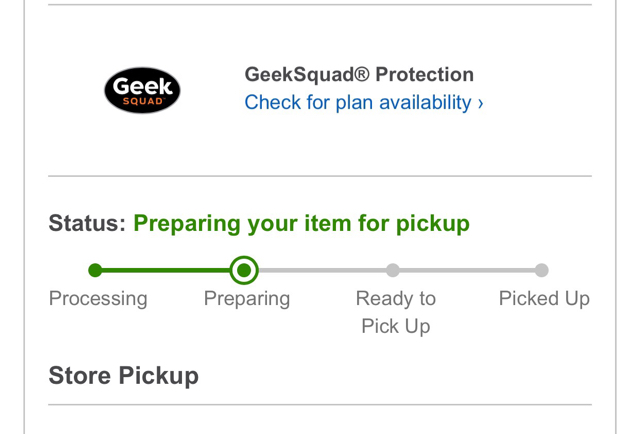The height and width of the screenshot is (434, 640).
Task: Click the Processing step label
Action: [98, 298]
